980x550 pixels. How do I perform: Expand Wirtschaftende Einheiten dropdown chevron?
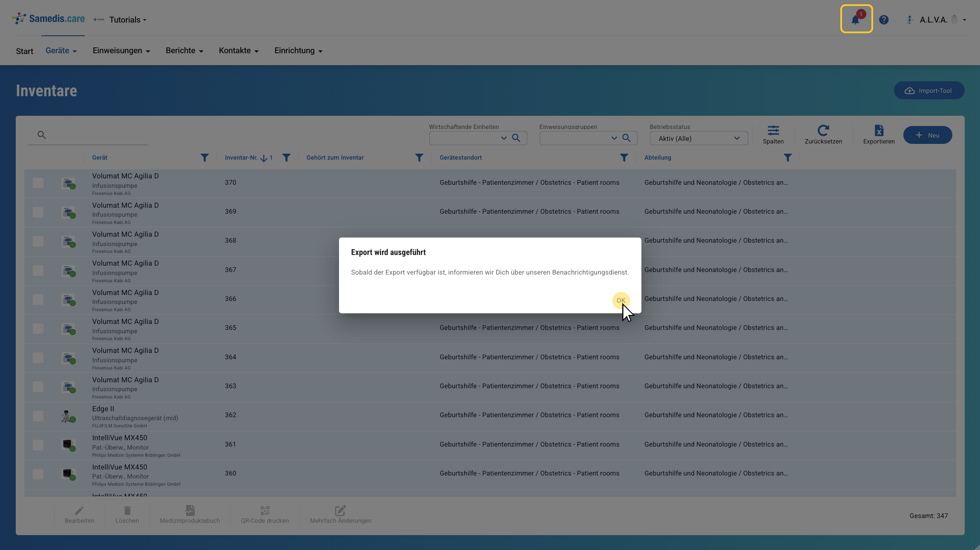504,138
